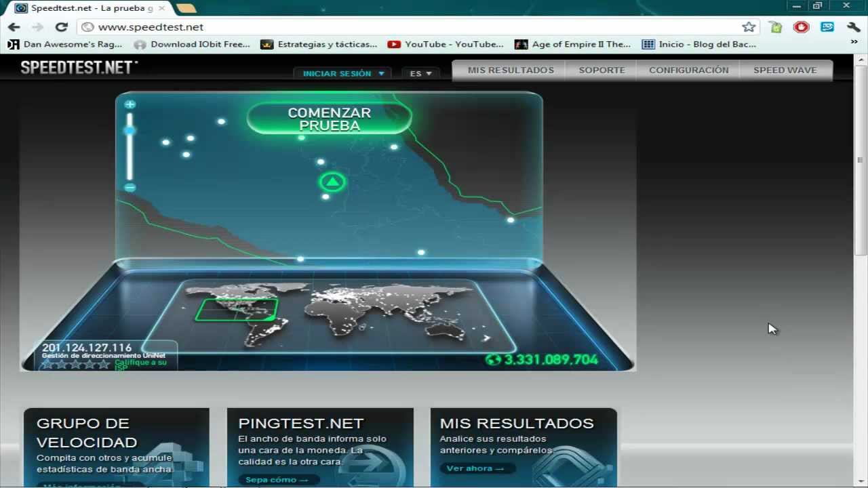Open the Dan Awesome's Rag... bookmark
Viewport: 868px width, 488px height.
click(x=65, y=44)
